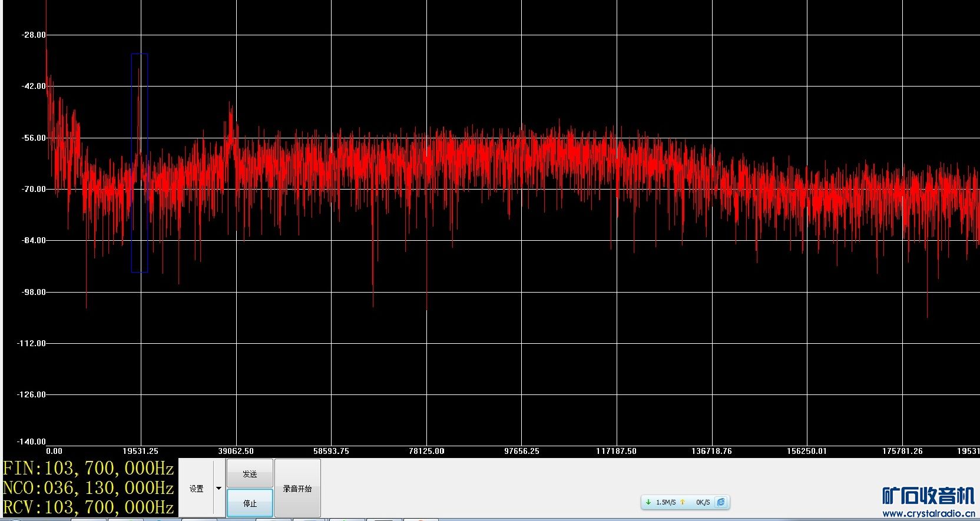This screenshot has width=980, height=521.
Task: Click the 156250.01 x-axis label
Action: point(807,451)
